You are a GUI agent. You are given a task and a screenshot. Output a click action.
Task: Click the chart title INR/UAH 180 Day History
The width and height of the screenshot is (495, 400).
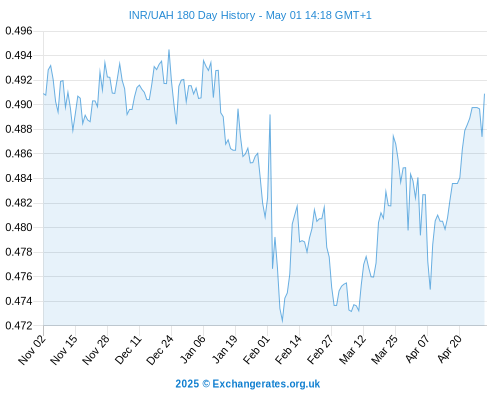click(250, 15)
